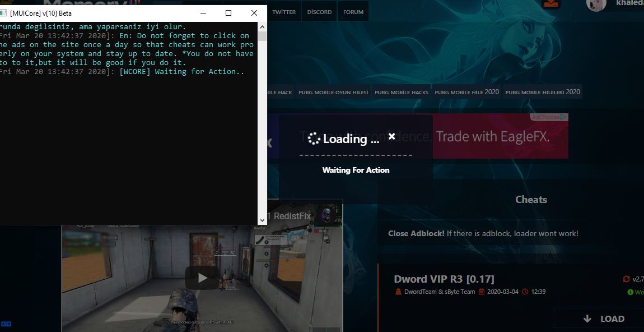The image size is (644, 332).
Task: Select the PUBG MOBILE HACKS tag
Action: pos(402,92)
